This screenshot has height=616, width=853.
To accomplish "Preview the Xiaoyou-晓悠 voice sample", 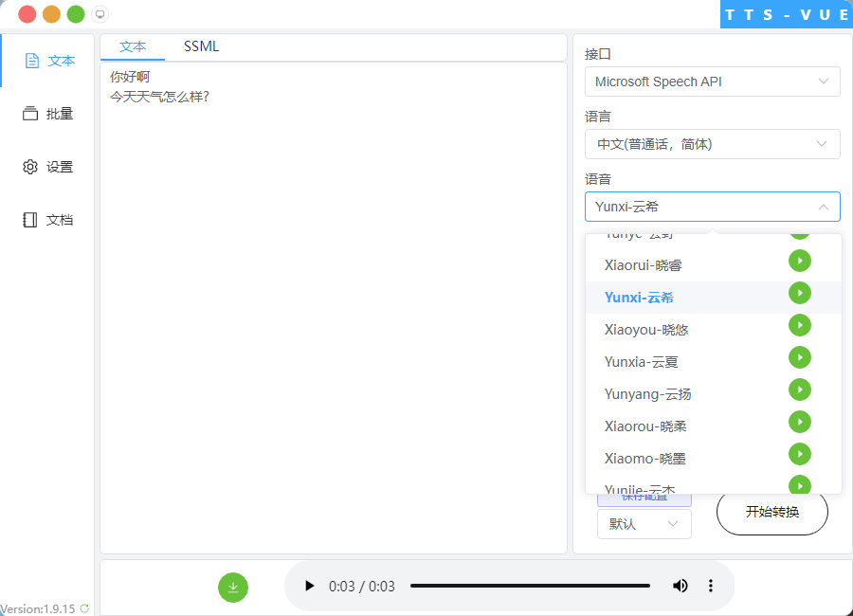I will coord(800,325).
